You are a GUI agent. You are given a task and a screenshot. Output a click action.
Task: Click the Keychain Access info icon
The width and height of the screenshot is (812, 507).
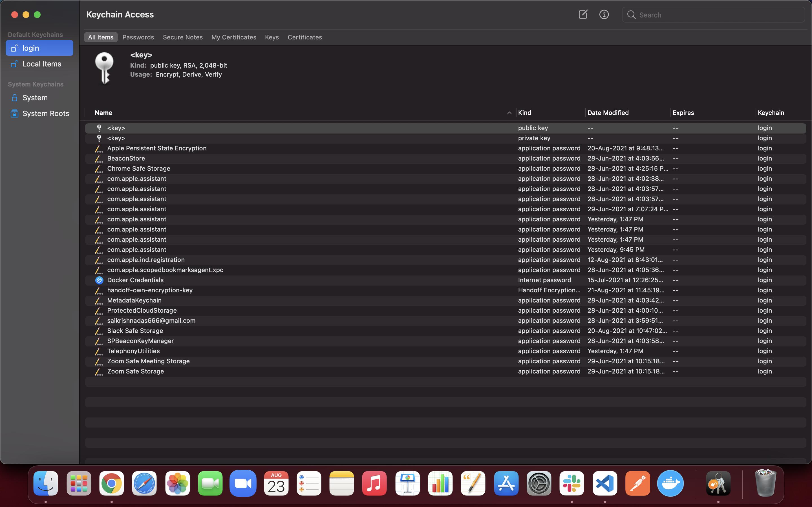[604, 15]
